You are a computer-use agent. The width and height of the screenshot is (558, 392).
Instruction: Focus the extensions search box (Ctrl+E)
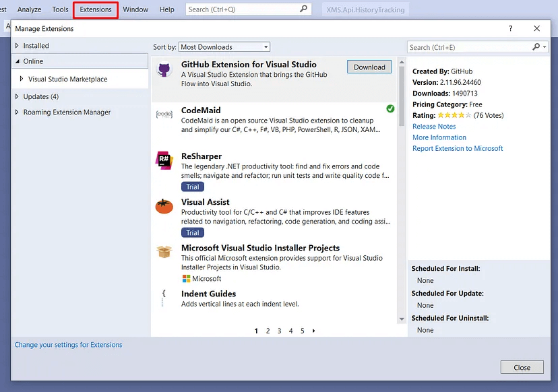point(470,47)
